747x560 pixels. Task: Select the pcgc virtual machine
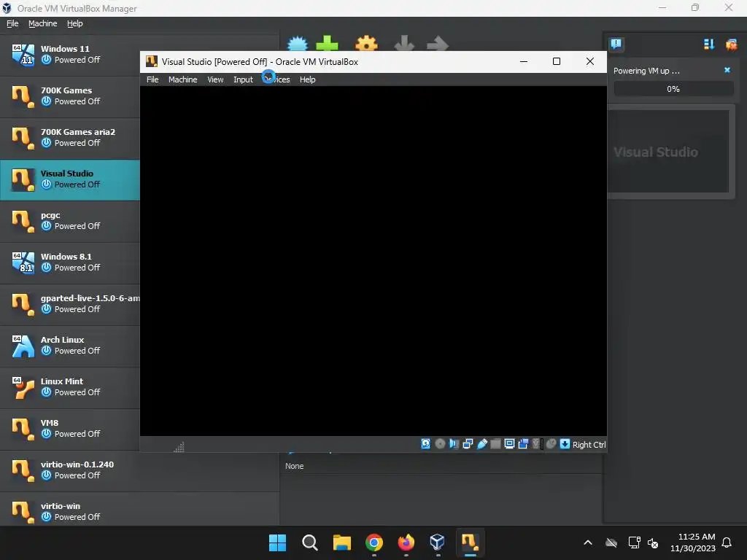click(x=70, y=221)
